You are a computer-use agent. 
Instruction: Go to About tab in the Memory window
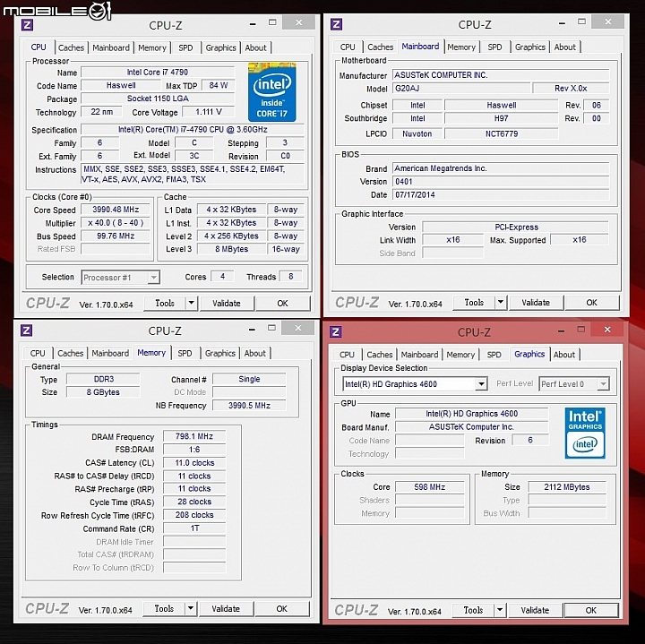254,353
